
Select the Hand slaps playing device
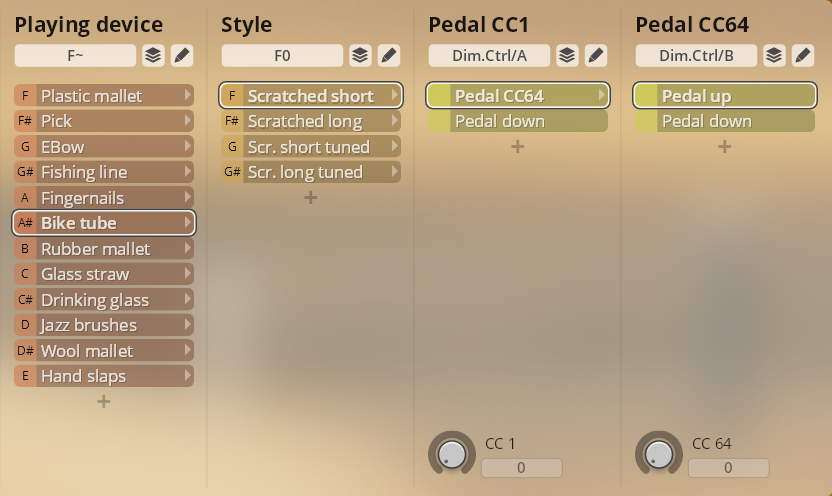[104, 376]
